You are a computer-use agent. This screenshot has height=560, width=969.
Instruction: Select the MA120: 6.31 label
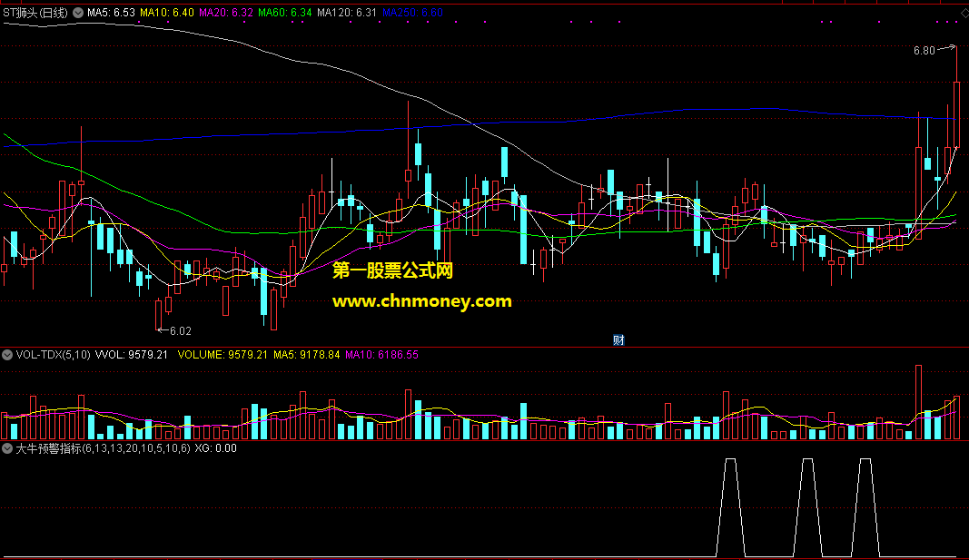click(x=347, y=13)
